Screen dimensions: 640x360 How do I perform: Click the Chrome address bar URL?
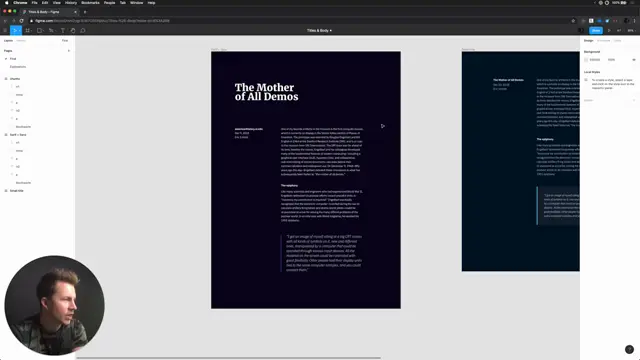click(x=102, y=20)
